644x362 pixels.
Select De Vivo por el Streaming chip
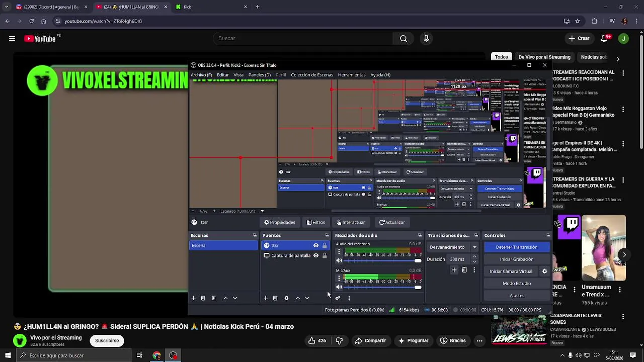(x=544, y=57)
